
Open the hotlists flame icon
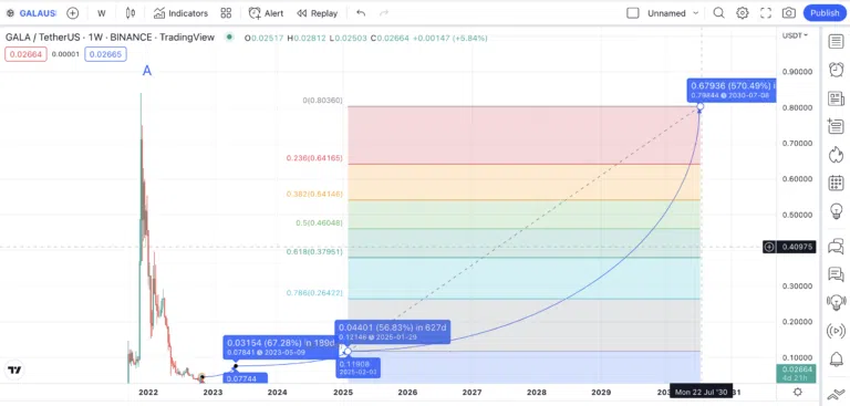tap(836, 155)
